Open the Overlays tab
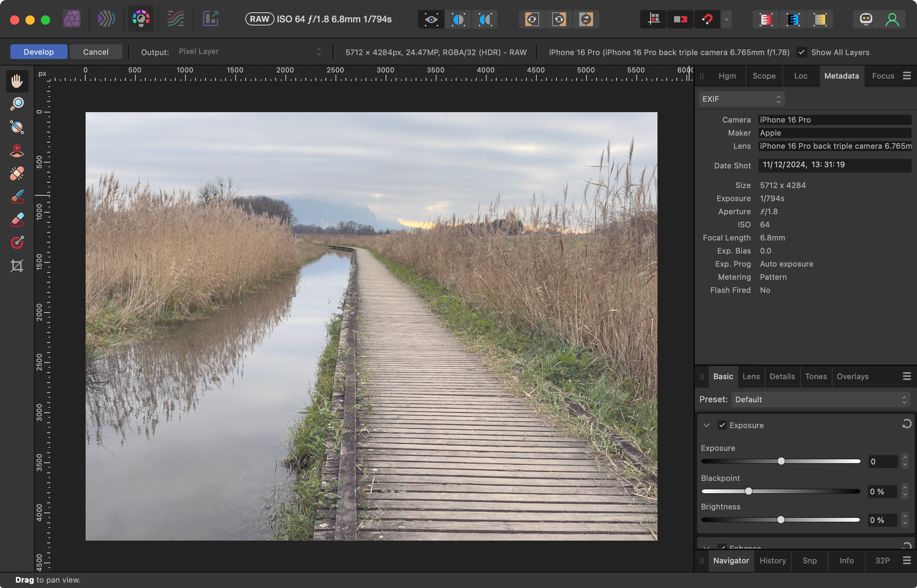The height and width of the screenshot is (588, 917). tap(852, 376)
